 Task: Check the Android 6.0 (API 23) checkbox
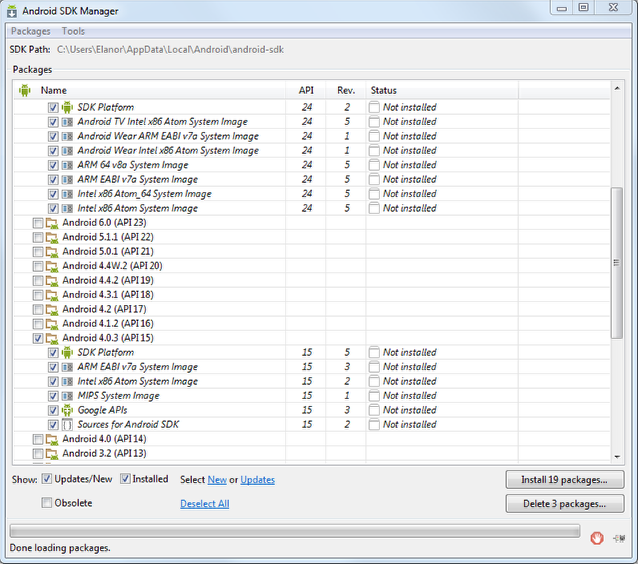tap(38, 223)
